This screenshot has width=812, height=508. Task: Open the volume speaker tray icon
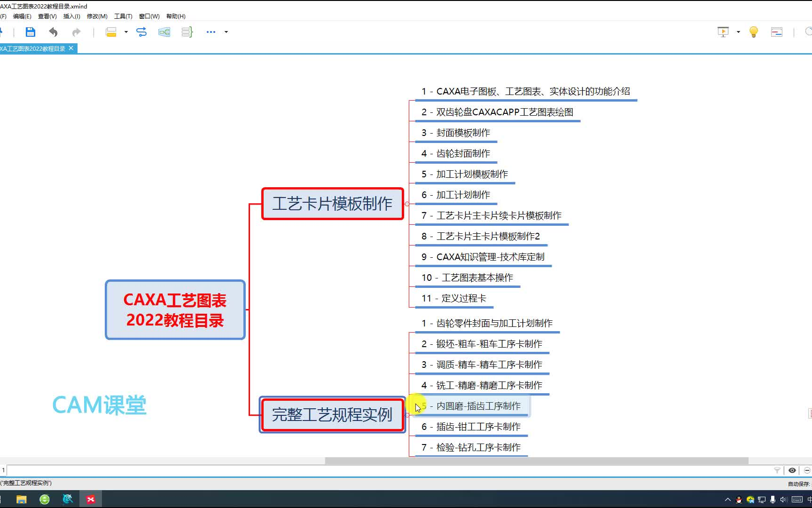[x=783, y=500]
